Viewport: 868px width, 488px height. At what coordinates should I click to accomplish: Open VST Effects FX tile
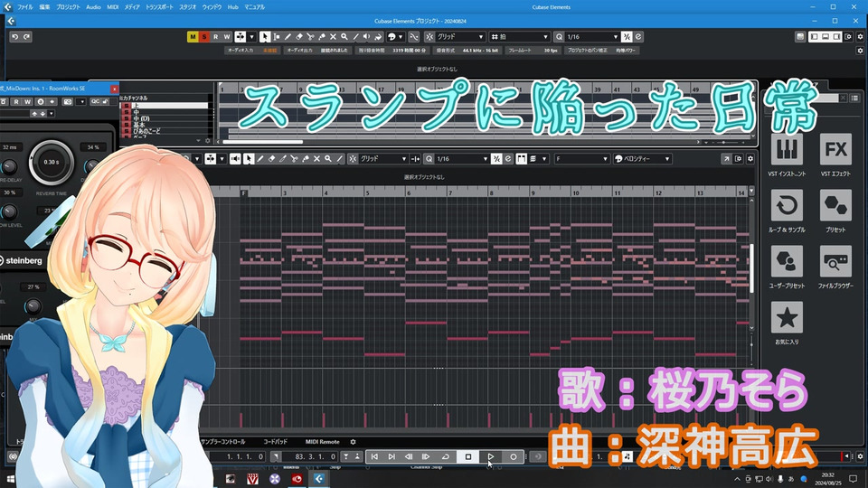(x=835, y=149)
